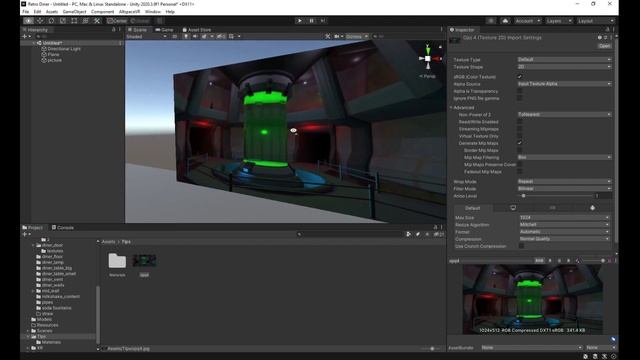The height and width of the screenshot is (360, 640).
Task: Enable Use Crunch Compression checkbox
Action: [x=521, y=246]
